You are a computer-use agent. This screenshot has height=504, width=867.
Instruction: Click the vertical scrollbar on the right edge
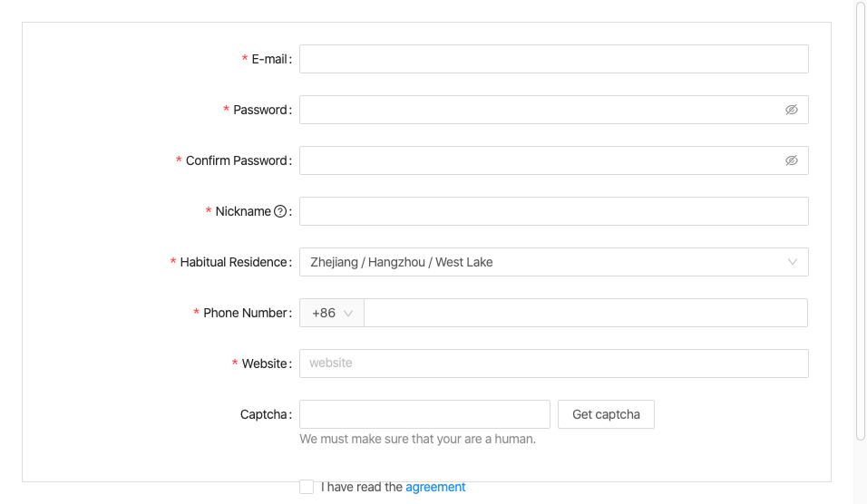[x=861, y=221]
